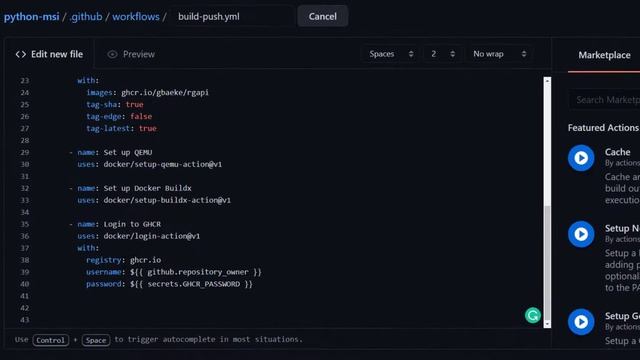
Task: Open the .github breadcrumb link
Action: 86,17
